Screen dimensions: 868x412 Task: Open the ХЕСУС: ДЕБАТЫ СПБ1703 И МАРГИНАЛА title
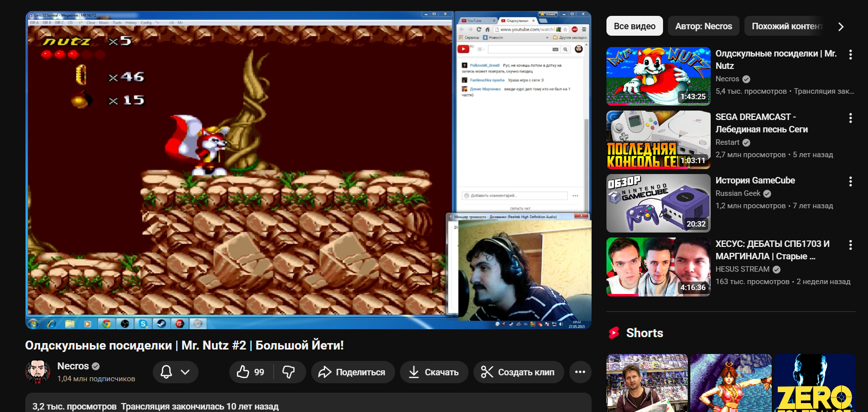773,250
